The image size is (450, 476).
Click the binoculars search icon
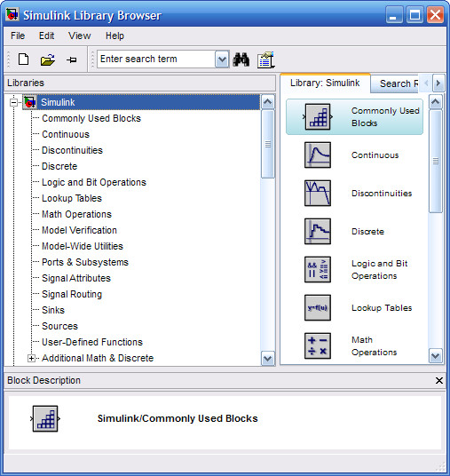[241, 59]
